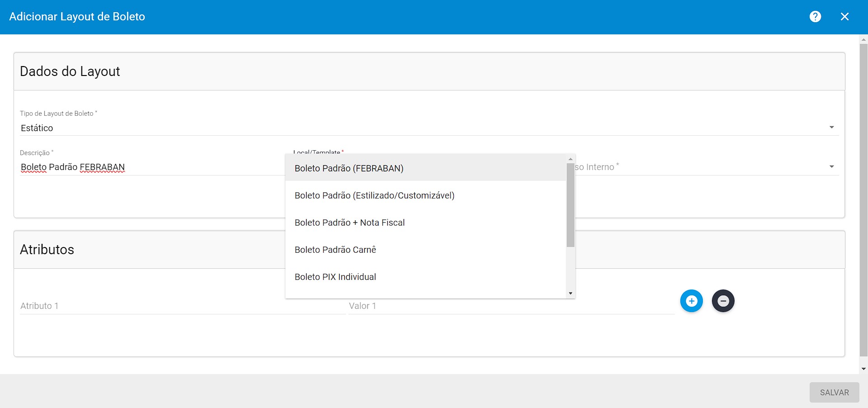Choose Boleto Padrão Carnê option

click(x=426, y=250)
